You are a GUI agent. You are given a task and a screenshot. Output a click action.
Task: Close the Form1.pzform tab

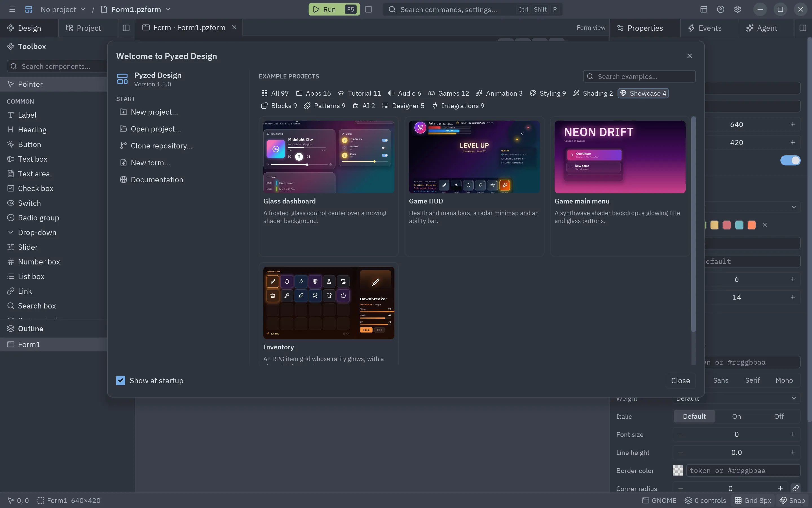tap(234, 28)
